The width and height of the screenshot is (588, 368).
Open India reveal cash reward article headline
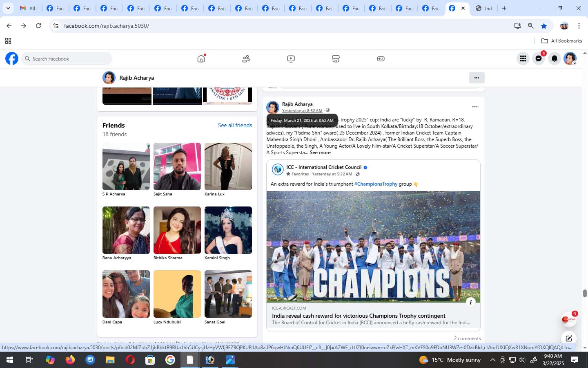359,316
